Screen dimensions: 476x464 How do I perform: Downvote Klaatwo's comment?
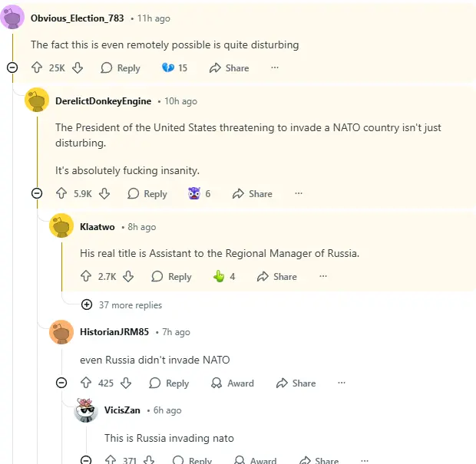(x=128, y=276)
